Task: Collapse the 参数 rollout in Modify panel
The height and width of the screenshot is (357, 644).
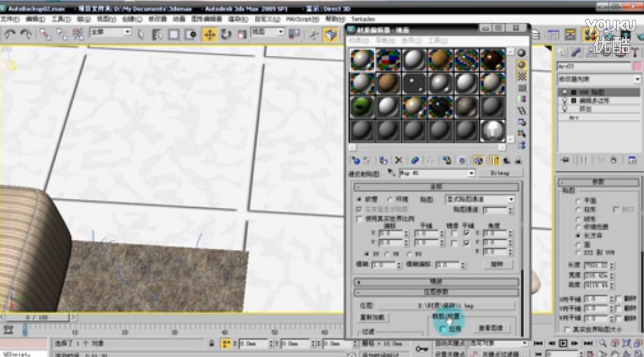Action: pyautogui.click(x=598, y=182)
